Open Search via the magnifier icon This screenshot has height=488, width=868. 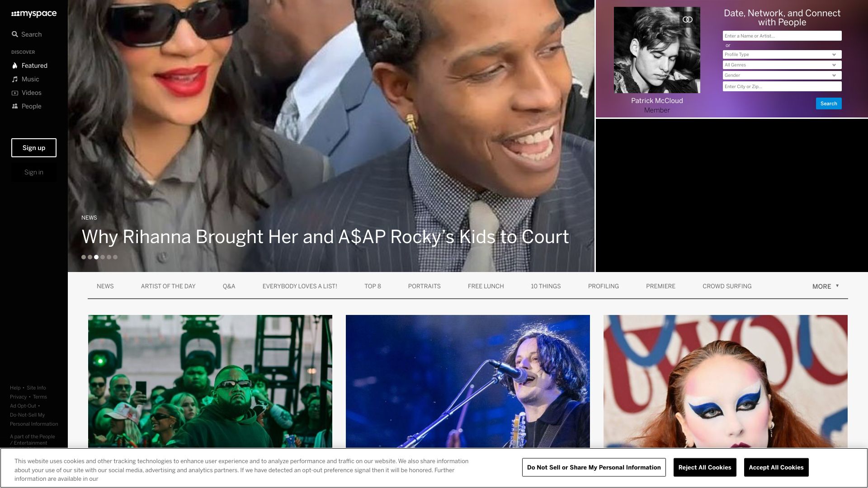coord(15,34)
